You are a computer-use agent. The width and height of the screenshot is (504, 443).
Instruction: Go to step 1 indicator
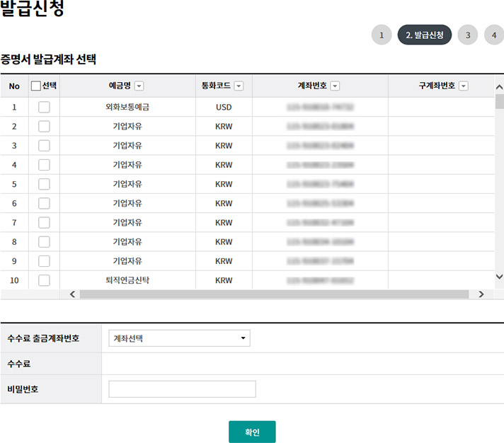(x=381, y=35)
